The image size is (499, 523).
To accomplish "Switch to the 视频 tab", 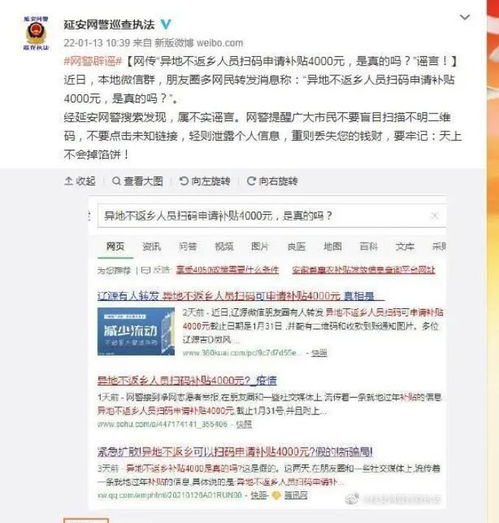I will tap(224, 246).
